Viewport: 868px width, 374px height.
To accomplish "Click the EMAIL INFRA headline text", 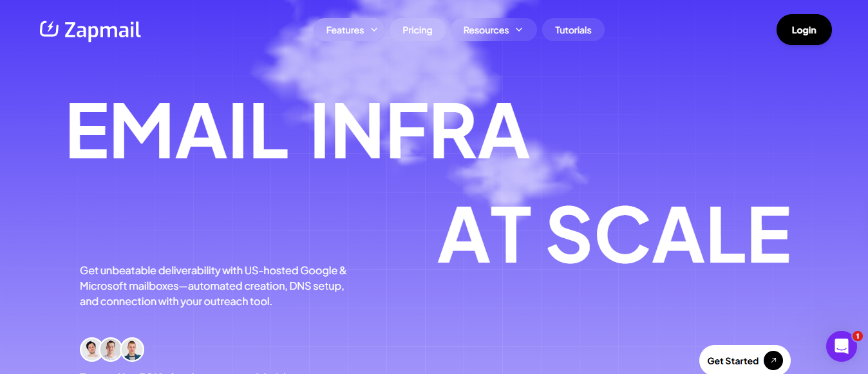I will [x=297, y=129].
